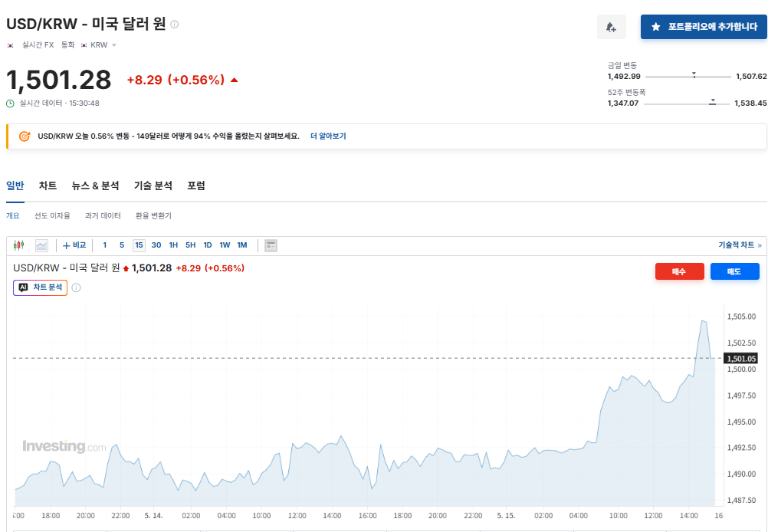Screen dimensions: 768x532
Task: Click the '5. 14.' date label on x-axis
Action: 154,516
